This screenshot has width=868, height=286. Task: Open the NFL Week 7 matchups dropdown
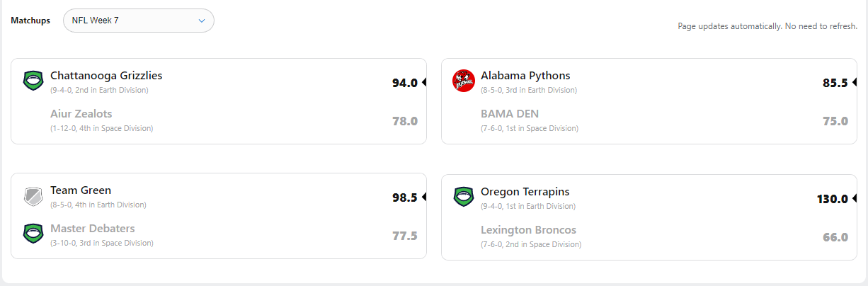point(139,21)
